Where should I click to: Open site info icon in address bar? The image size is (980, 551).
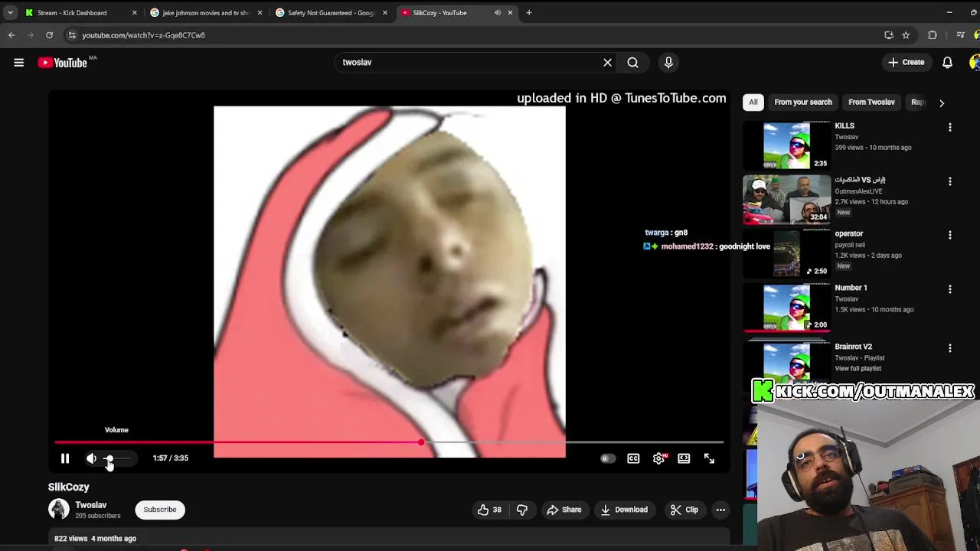[72, 35]
